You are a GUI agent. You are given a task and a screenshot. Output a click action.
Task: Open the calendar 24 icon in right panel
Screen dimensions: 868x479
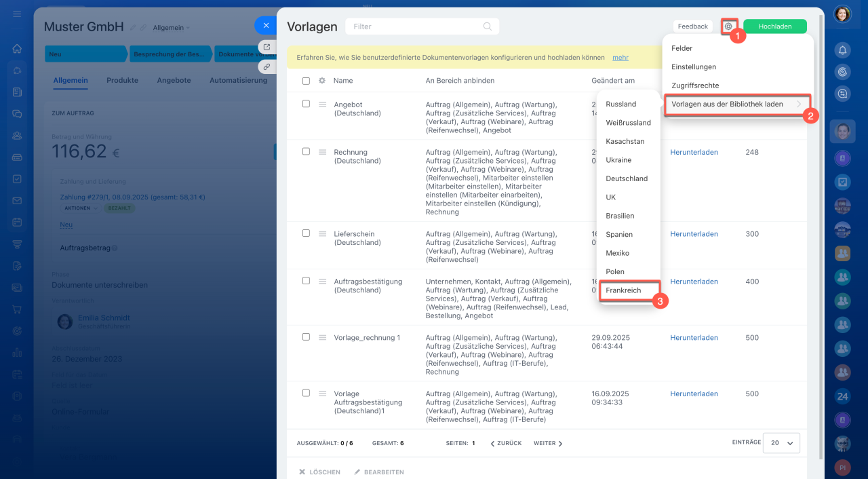pyautogui.click(x=842, y=396)
